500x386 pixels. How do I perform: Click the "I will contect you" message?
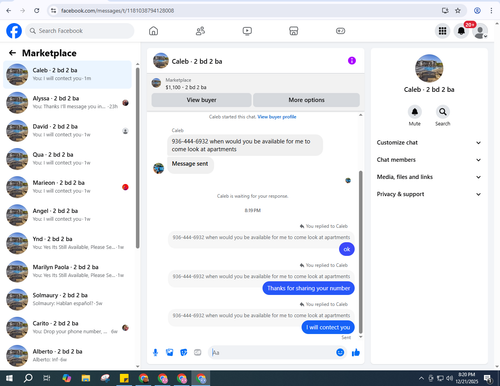coord(328,327)
